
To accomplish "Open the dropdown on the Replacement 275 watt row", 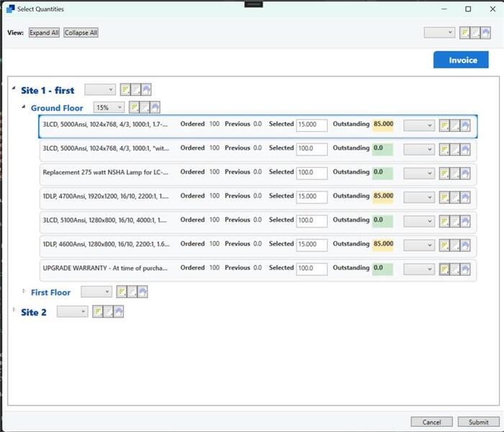I will (x=419, y=174).
